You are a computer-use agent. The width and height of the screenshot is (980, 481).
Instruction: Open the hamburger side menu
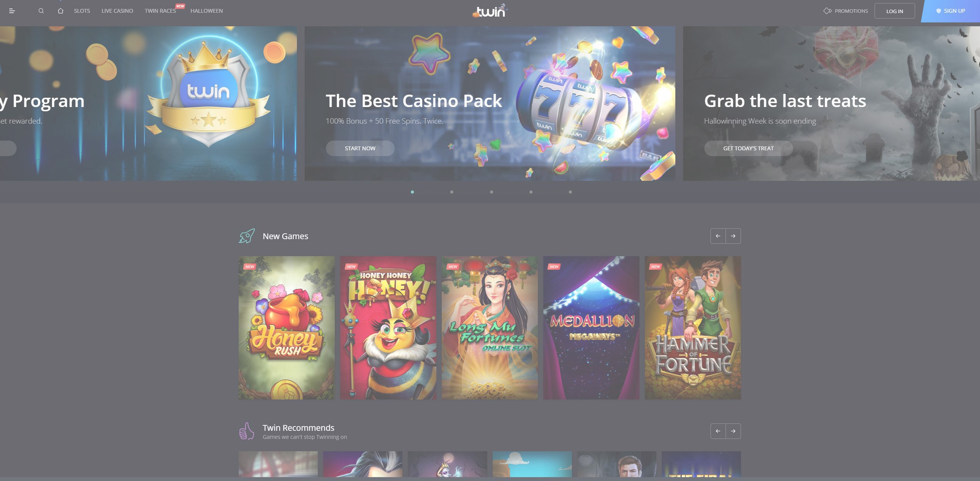(12, 11)
